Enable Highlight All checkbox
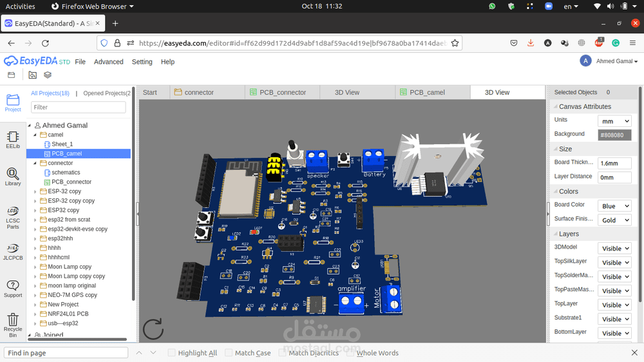The width and height of the screenshot is (644, 362). [x=172, y=352]
